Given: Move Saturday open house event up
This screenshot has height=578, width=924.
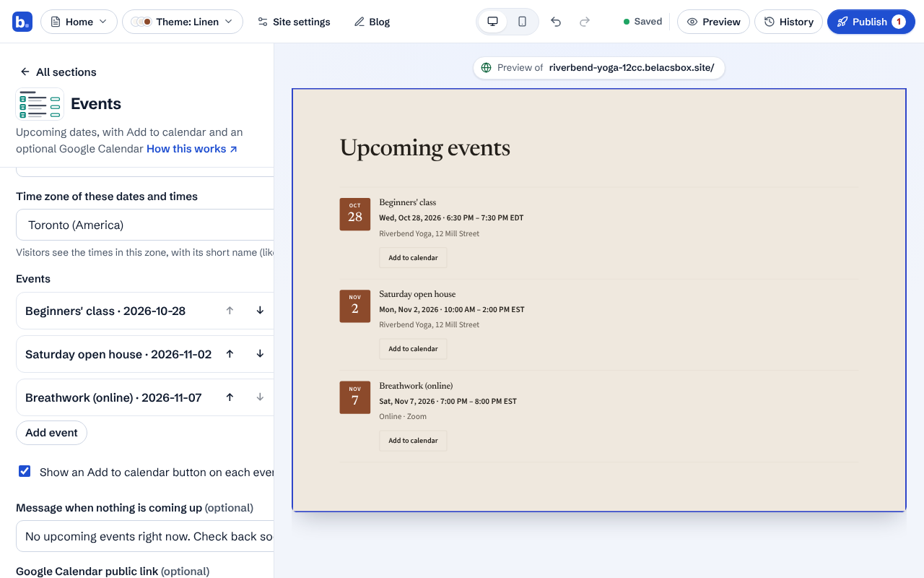Looking at the screenshot, I should (x=230, y=354).
